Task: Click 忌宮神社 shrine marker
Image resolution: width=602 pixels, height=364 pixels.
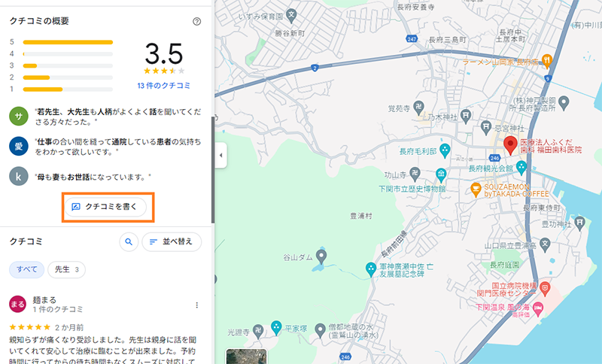Action: click(x=486, y=127)
